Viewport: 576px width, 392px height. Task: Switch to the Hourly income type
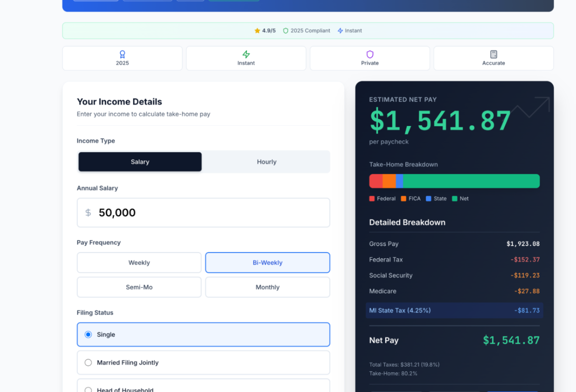tap(266, 162)
